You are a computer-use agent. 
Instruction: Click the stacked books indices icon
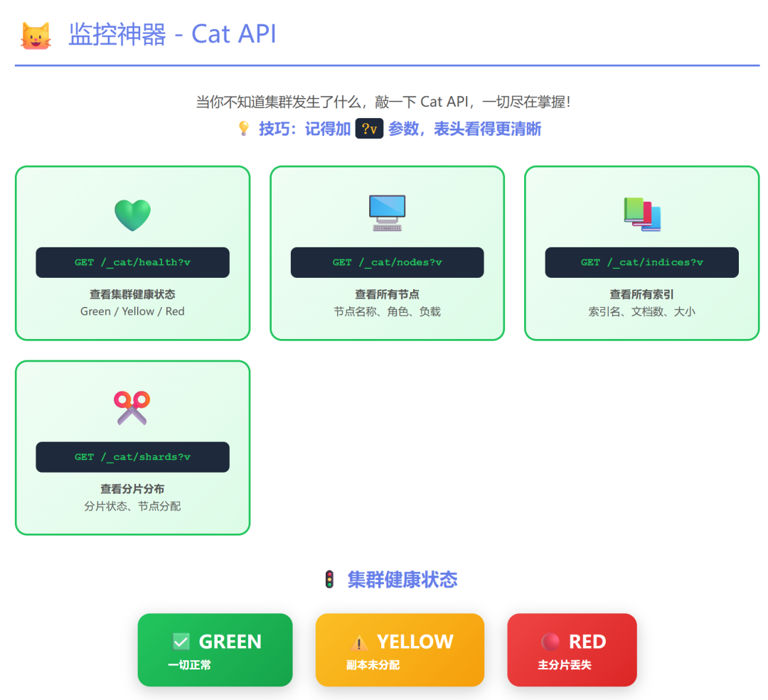coord(641,214)
